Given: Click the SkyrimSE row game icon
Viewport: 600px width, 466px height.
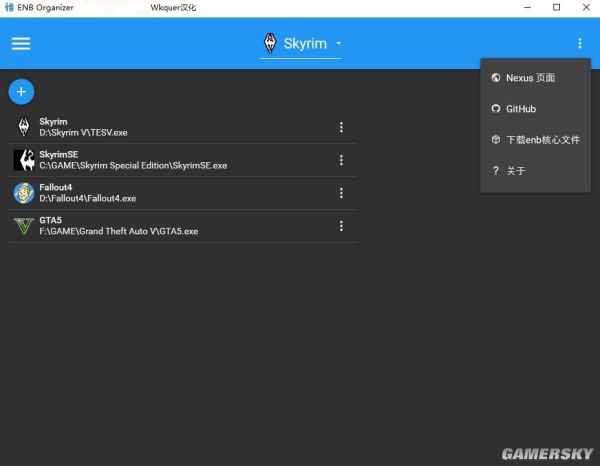Looking at the screenshot, I should [x=24, y=160].
